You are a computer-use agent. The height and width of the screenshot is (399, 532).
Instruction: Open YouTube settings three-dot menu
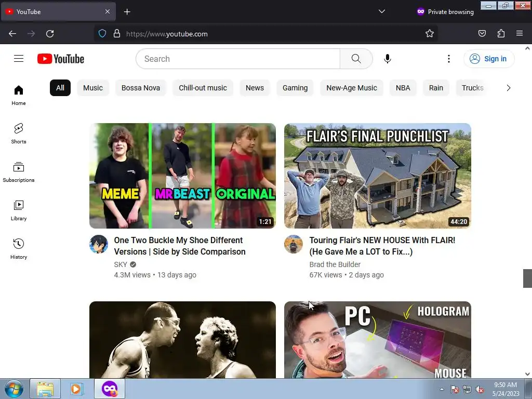coord(449,59)
